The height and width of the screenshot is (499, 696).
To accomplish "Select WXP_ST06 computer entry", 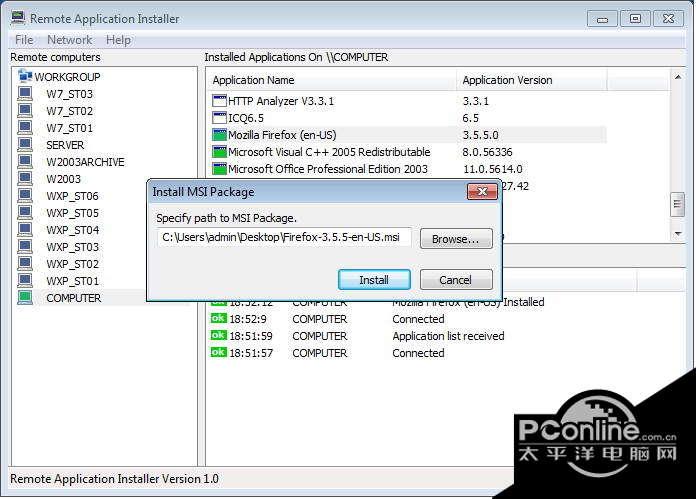I will [x=72, y=196].
